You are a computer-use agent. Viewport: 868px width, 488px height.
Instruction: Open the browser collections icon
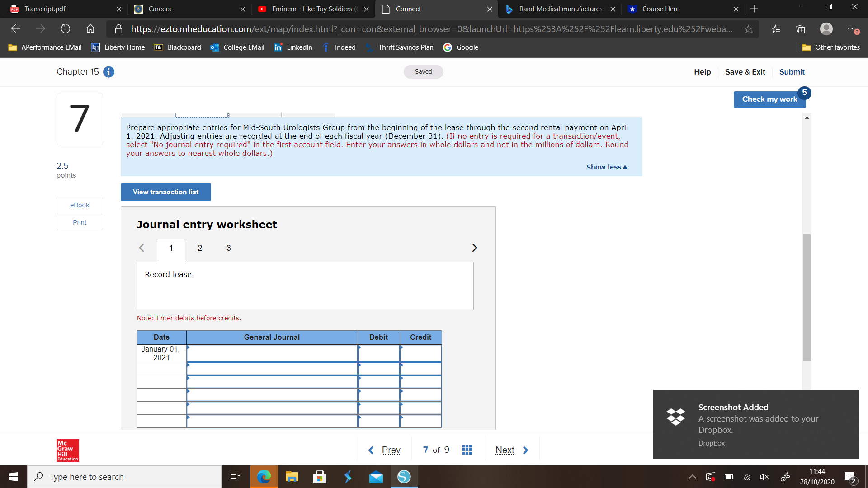(x=801, y=29)
